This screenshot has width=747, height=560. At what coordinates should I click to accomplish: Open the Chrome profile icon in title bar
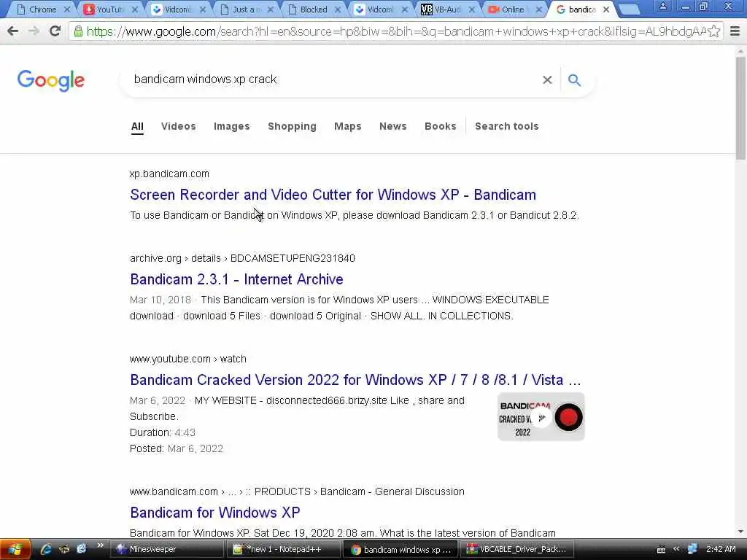[x=662, y=7]
